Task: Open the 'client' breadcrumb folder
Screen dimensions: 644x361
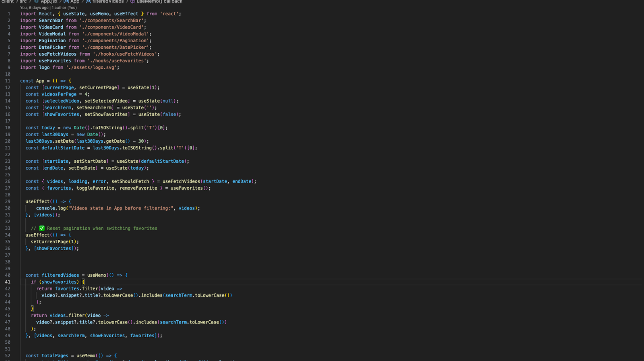Action: (7, 2)
